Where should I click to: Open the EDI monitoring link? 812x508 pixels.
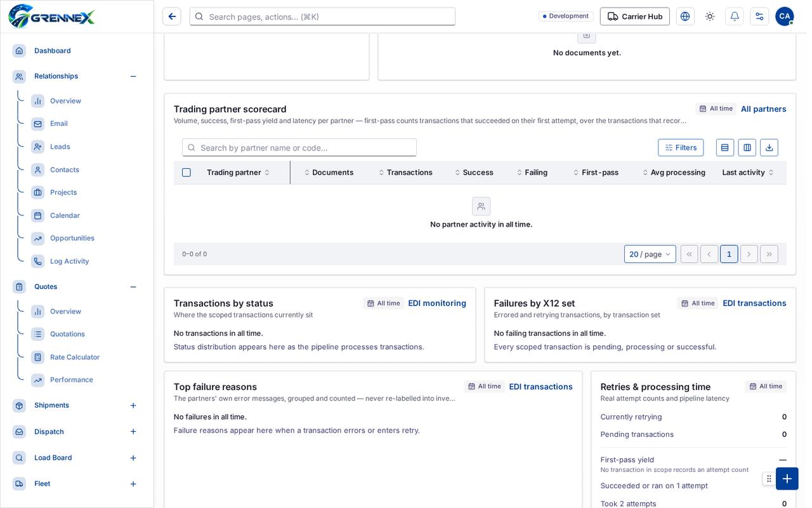coord(437,304)
